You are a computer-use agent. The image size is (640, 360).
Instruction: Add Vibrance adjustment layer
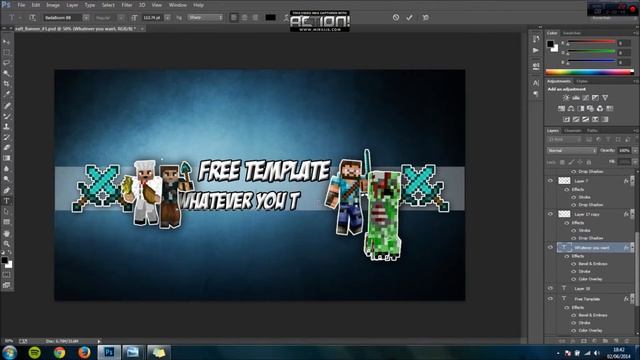pyautogui.click(x=605, y=98)
